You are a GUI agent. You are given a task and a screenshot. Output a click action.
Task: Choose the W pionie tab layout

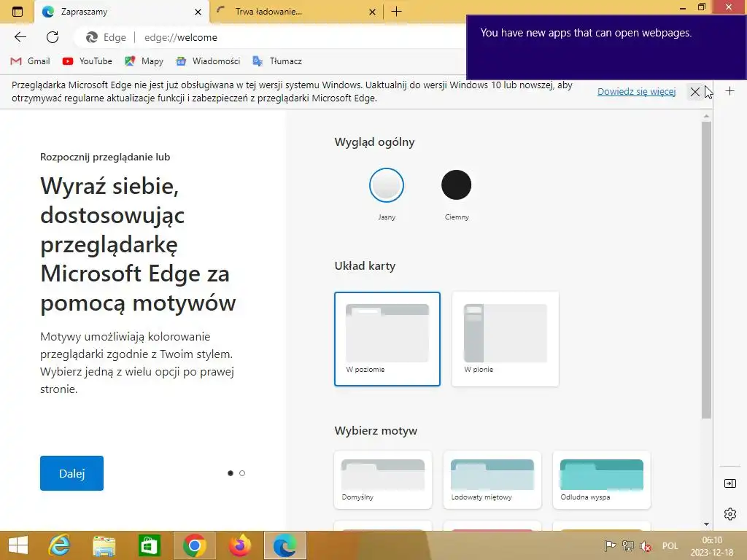click(505, 338)
